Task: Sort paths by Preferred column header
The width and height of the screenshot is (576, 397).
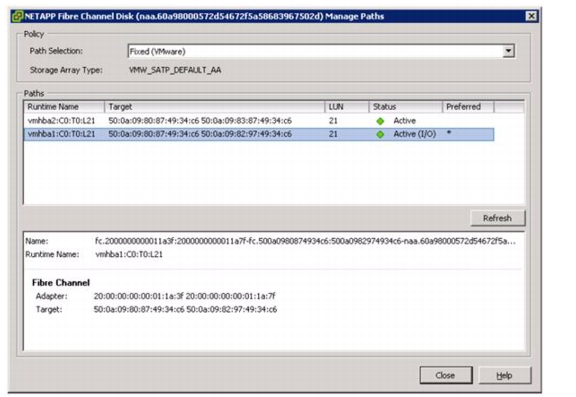Action: click(468, 107)
